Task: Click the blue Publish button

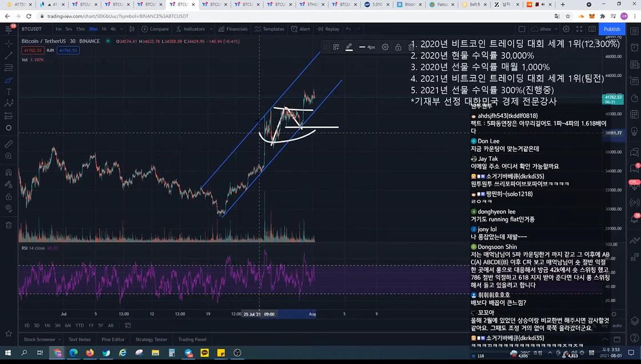Action: coord(611,29)
